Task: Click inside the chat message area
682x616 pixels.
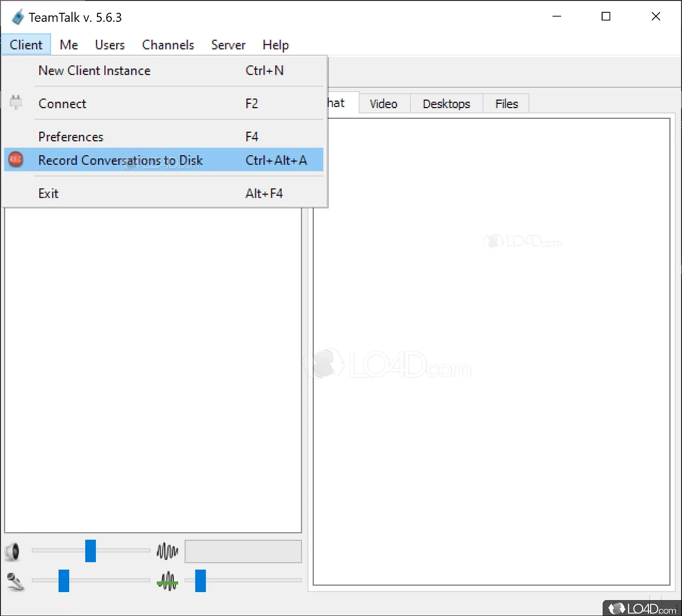Action: pyautogui.click(x=491, y=352)
